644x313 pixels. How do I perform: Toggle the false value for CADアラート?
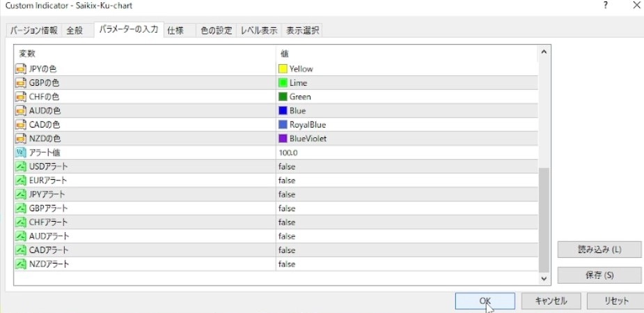(287, 250)
